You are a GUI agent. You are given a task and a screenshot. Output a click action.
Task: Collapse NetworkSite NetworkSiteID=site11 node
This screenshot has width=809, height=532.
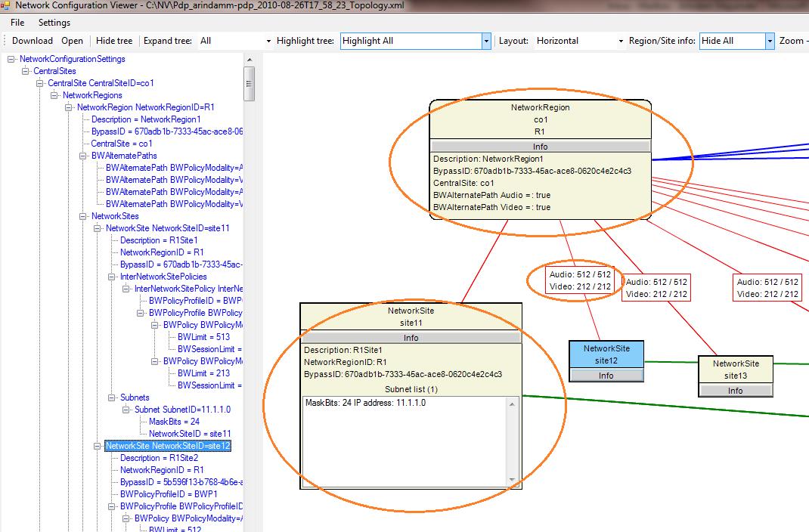98,228
